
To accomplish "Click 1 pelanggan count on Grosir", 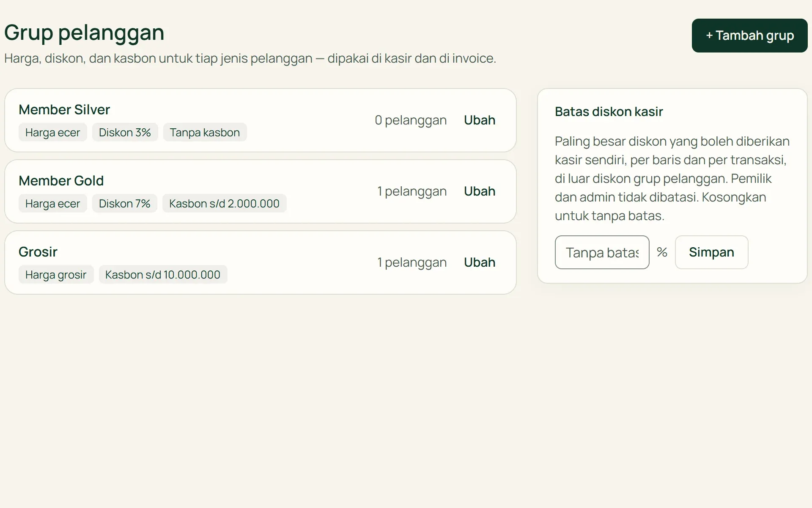I will pyautogui.click(x=412, y=262).
